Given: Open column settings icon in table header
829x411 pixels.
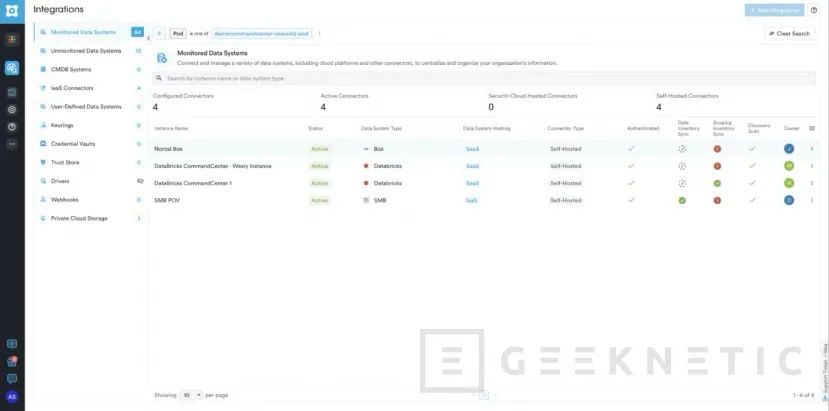Looking at the screenshot, I should 812,128.
